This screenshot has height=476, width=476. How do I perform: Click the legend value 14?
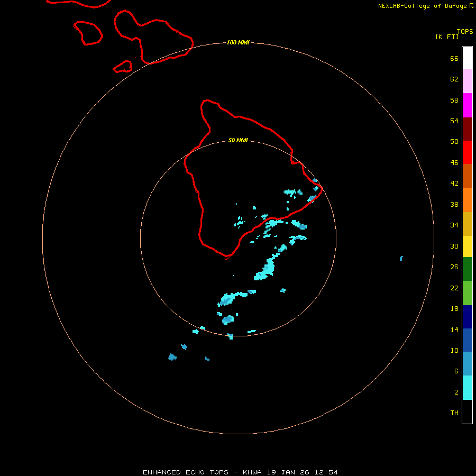454,329
